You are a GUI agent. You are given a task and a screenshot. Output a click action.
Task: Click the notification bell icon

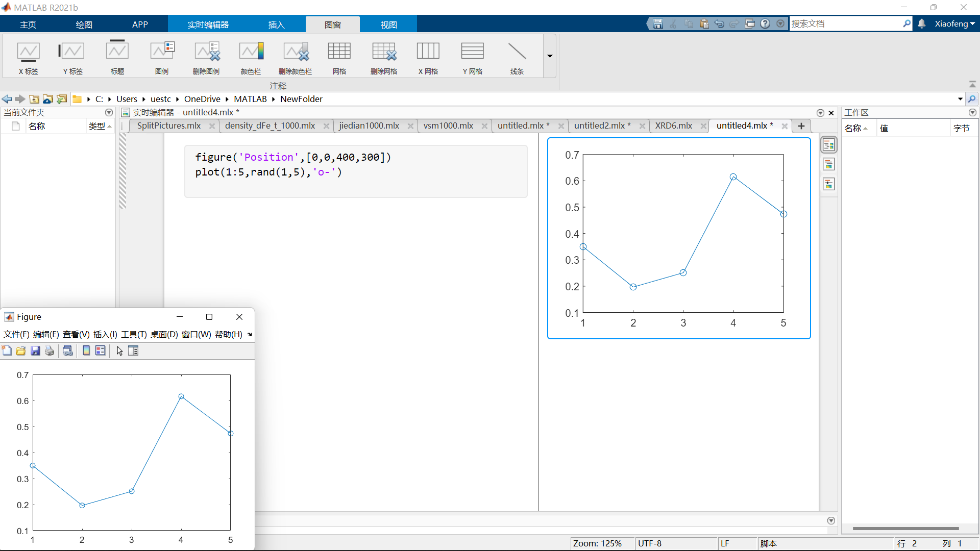click(x=922, y=24)
